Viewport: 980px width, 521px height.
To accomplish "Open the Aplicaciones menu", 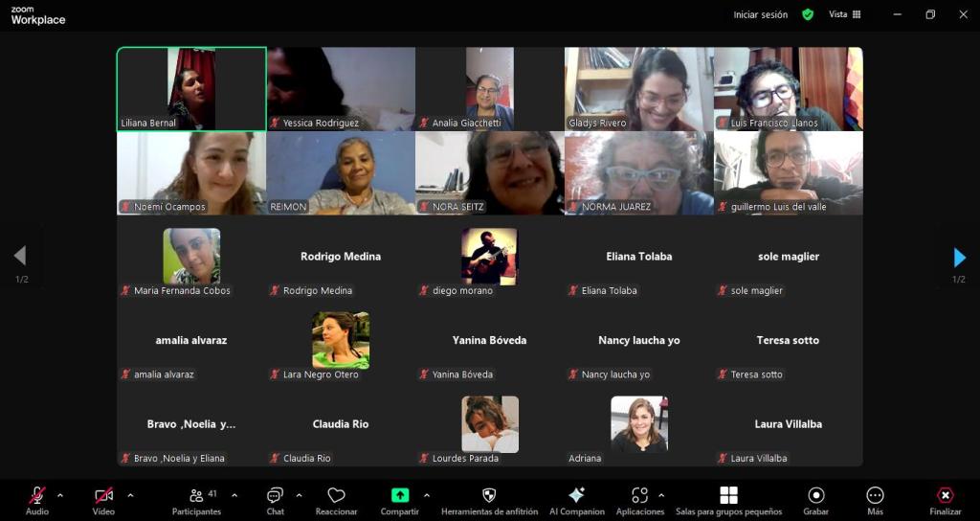I will [638, 495].
